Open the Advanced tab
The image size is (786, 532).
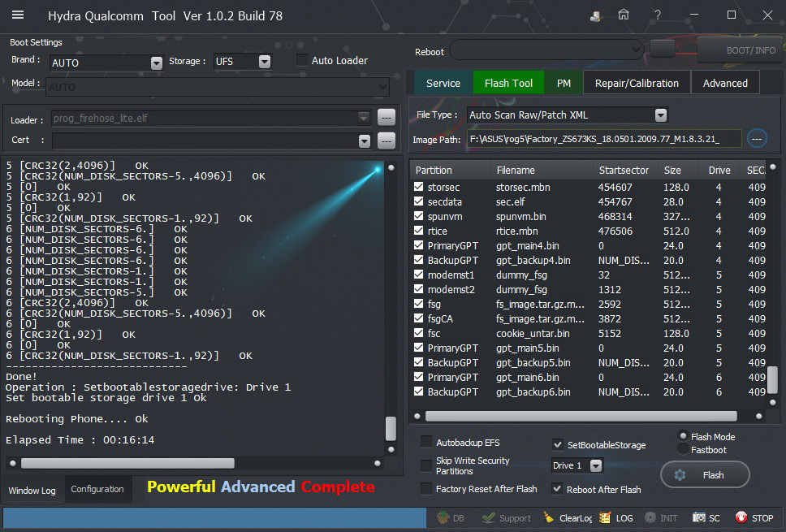[x=725, y=83]
